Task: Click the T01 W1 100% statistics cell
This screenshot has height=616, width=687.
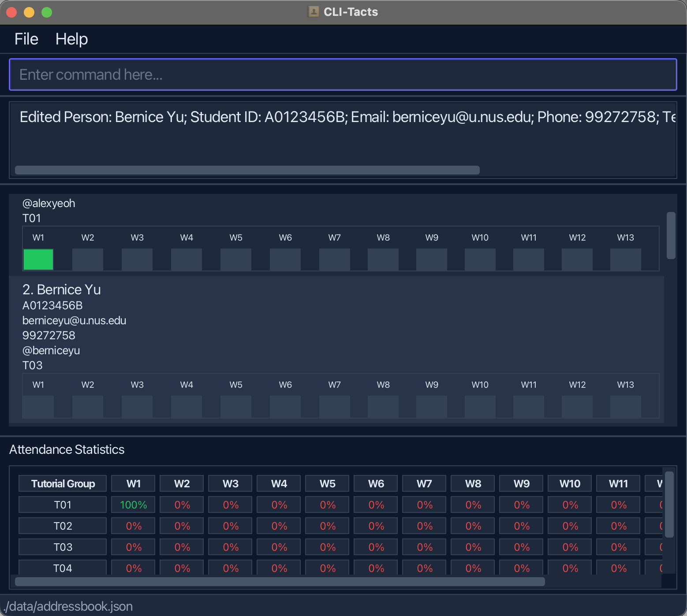Action: click(133, 505)
